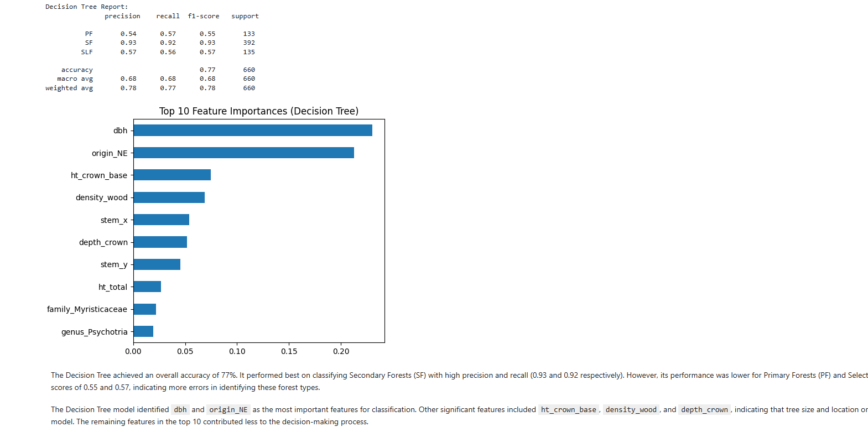Click the inline code 'origin_NE' in the paragraph
Screen dimensions: 868x432
(x=228, y=410)
